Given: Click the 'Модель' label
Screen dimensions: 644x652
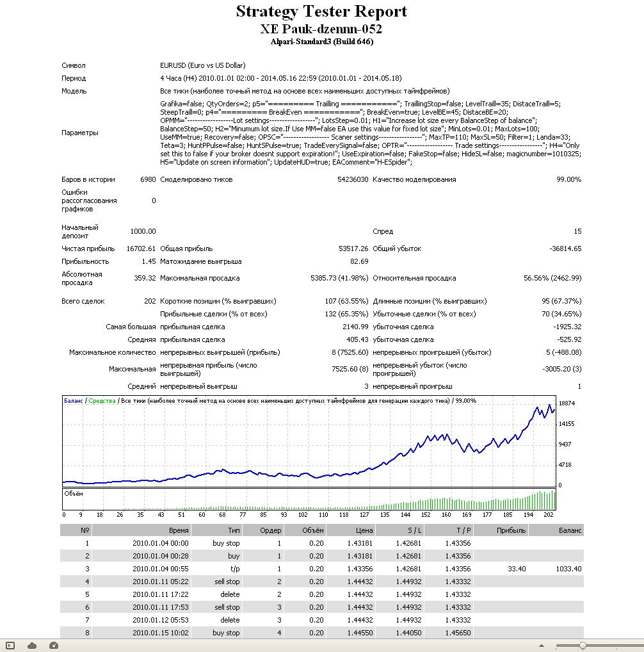Looking at the screenshot, I should (x=74, y=91).
